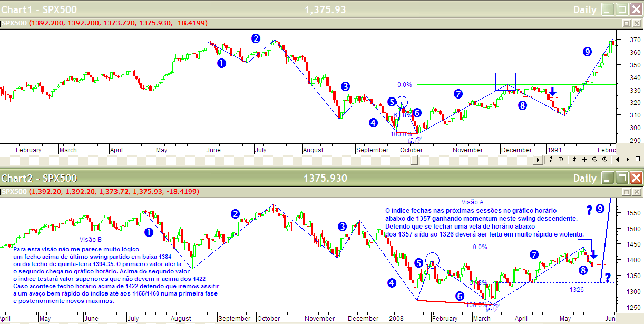Click the SPX500 symbol label in Chart2 pane
Viewport: 644px width, 324px height.
[x=14, y=191]
